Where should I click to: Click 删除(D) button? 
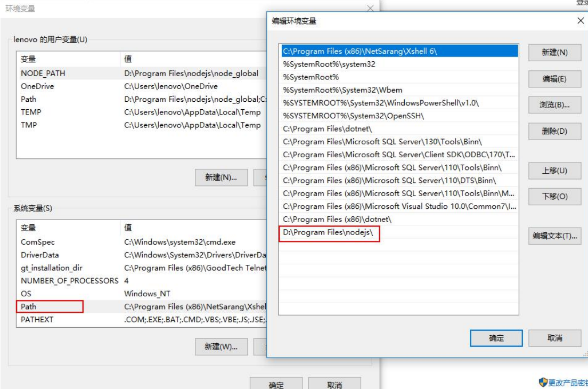pos(554,131)
